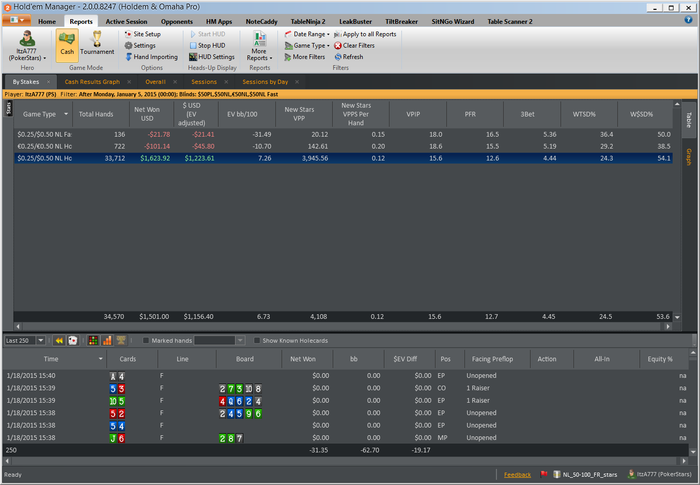Select the 1/18/2015 15:40 hand row
This screenshot has width=700, height=485.
(x=346, y=376)
